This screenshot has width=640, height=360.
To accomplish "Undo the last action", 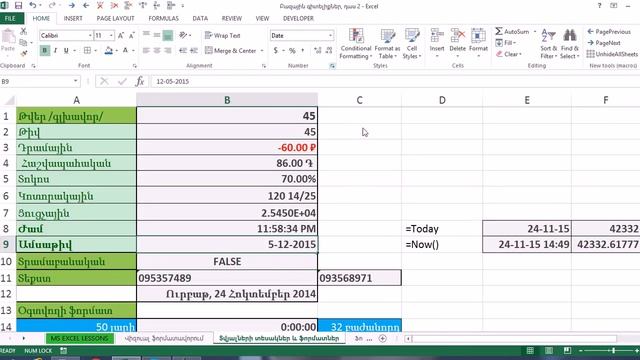I will point(33,6).
